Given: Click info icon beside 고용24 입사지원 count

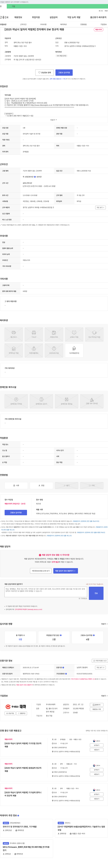Looking at the screenshot, I should [x=94, y=635].
